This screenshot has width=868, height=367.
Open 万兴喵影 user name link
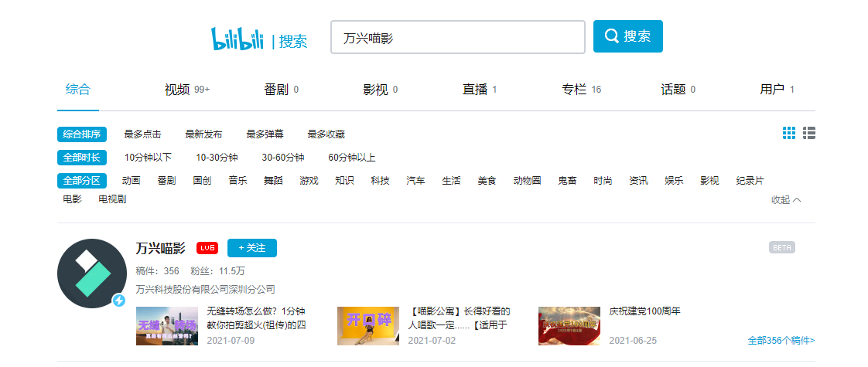click(x=161, y=248)
